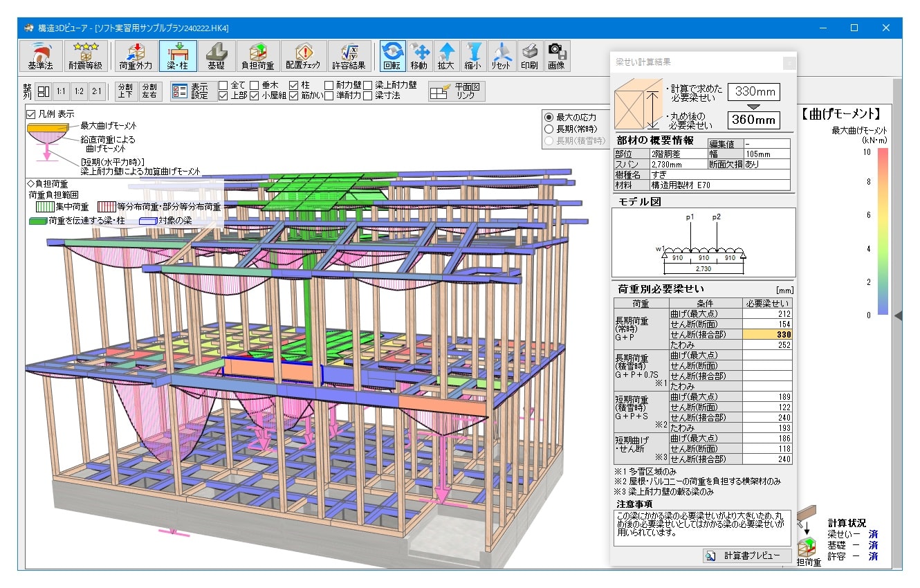
Task: Select the 負担荷重 tributary load tool
Action: tap(258, 56)
